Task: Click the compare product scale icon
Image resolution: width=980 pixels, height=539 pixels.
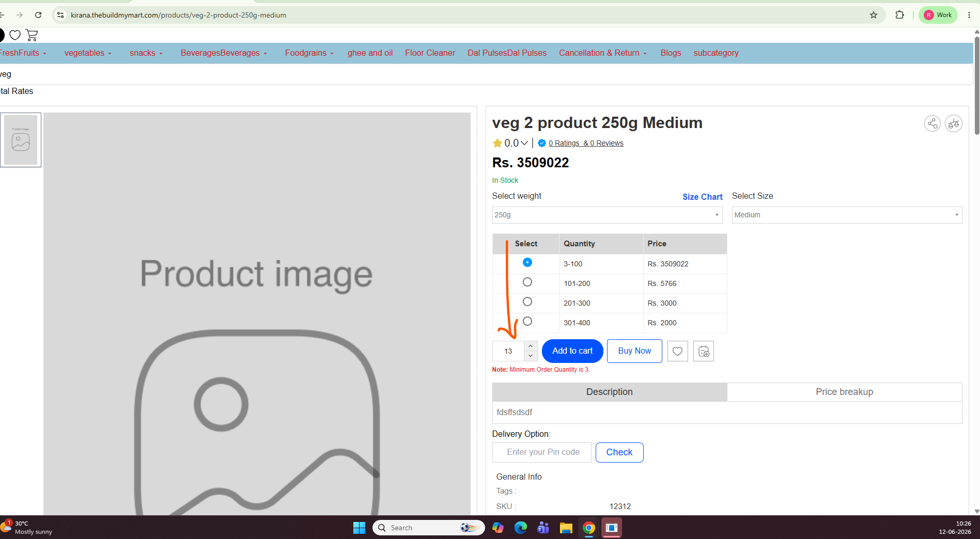Action: 953,123
